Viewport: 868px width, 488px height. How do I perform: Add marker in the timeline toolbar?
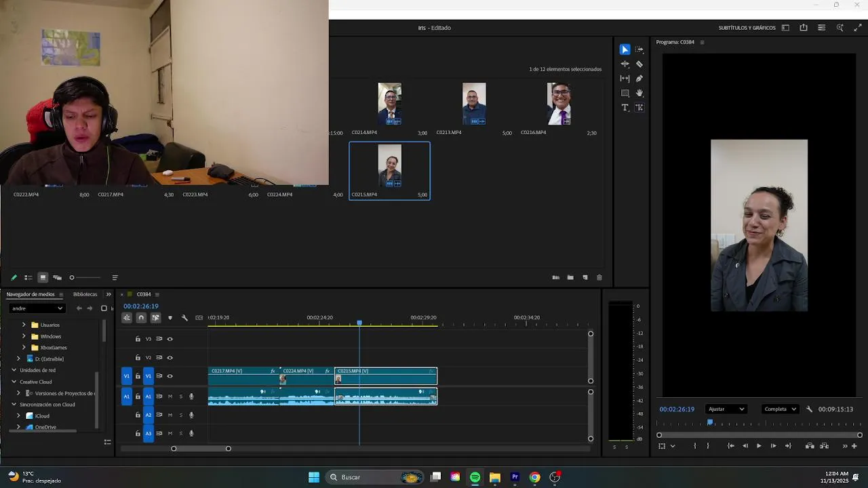170,317
